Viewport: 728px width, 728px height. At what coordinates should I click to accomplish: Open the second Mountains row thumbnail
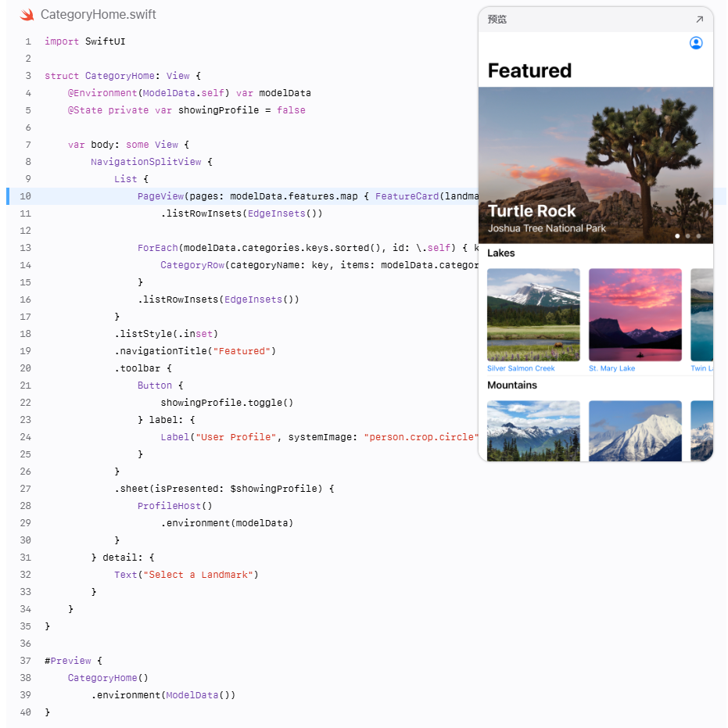click(635, 431)
